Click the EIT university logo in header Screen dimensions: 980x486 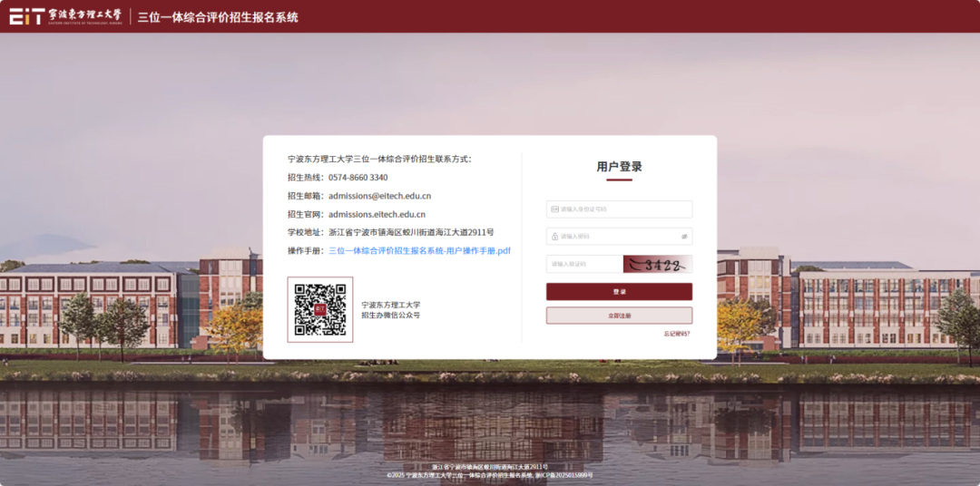pyautogui.click(x=65, y=16)
